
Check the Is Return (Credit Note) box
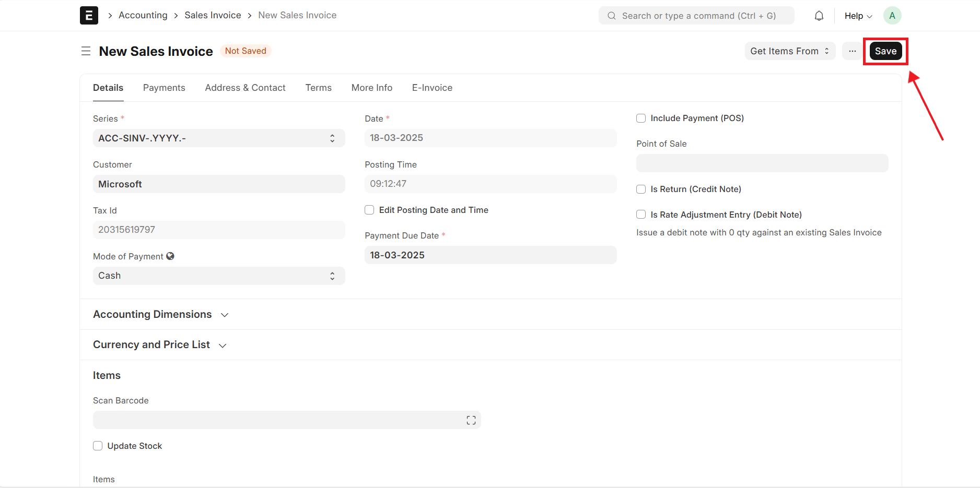pos(641,189)
